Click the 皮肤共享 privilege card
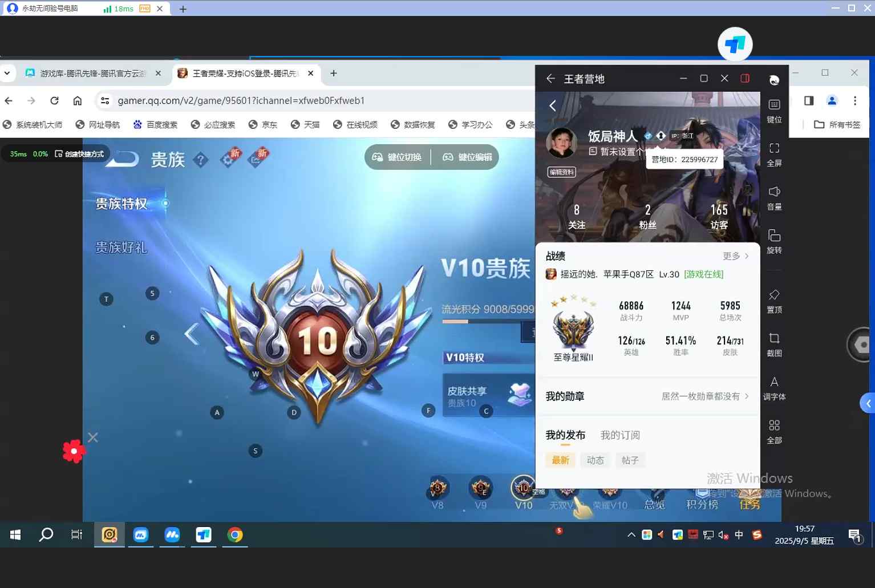Viewport: 875px width, 588px height. pyautogui.click(x=488, y=395)
